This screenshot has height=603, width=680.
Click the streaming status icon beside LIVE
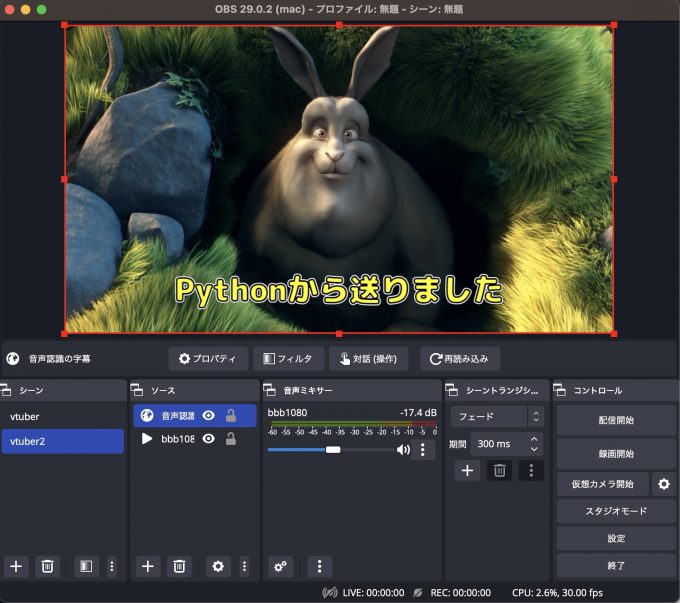pos(330,593)
